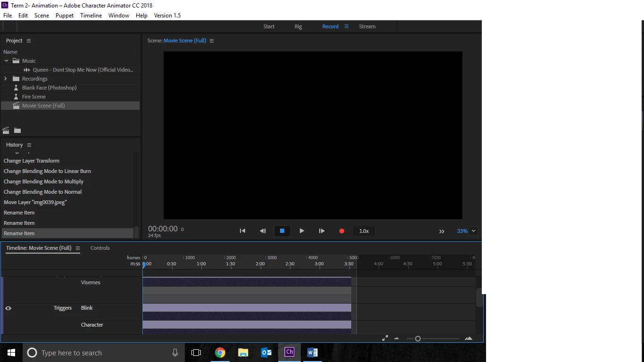The width and height of the screenshot is (644, 362).
Task: Click the puppet icon beside Blank Face (Photoshop)
Action: coord(16,88)
